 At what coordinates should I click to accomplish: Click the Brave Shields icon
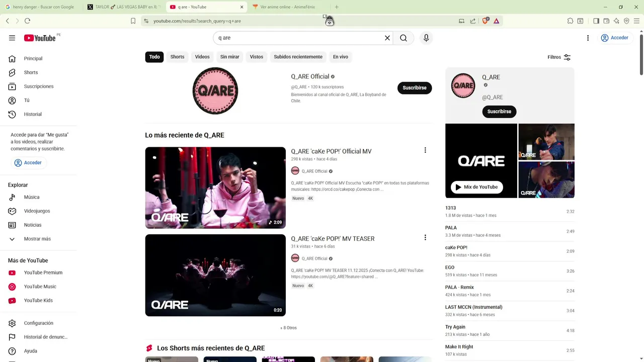(485, 21)
